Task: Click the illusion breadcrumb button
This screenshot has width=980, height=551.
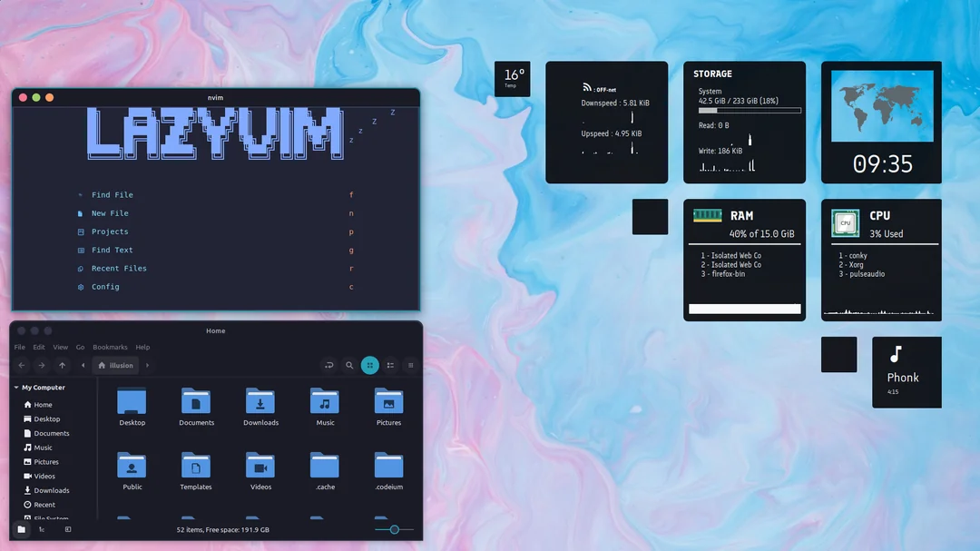Action: pyautogui.click(x=115, y=365)
